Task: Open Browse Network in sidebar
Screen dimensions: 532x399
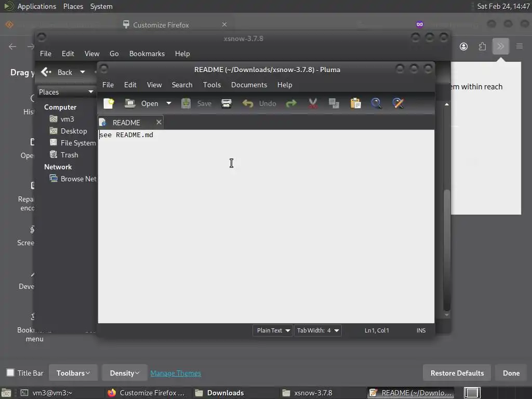Action: click(x=73, y=179)
